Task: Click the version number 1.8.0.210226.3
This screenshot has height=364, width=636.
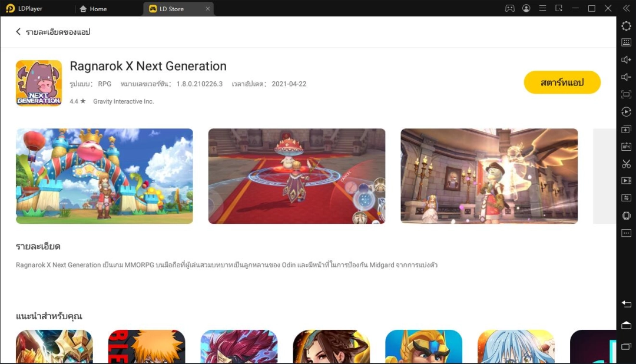Action: pos(200,84)
